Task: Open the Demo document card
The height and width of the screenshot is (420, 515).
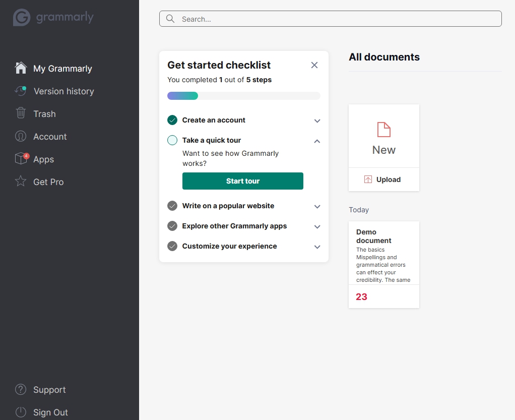Action: click(x=383, y=265)
